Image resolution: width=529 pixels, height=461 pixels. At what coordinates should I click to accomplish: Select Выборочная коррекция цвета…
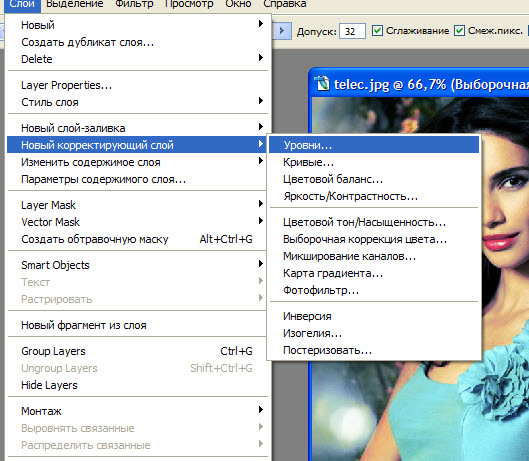click(374, 239)
